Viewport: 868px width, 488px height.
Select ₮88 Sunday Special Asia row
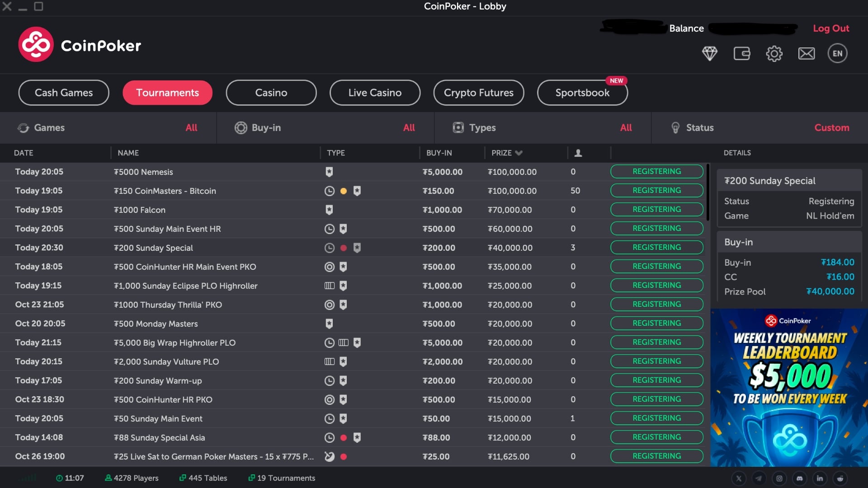(x=353, y=437)
